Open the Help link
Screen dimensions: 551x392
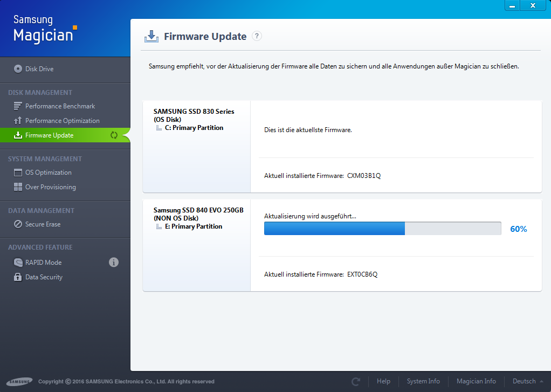(383, 381)
